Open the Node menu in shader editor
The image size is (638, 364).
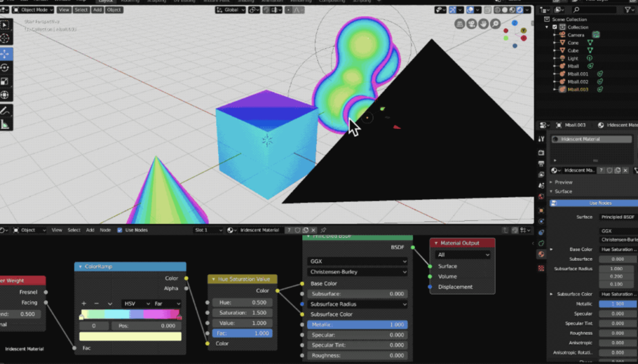point(105,230)
